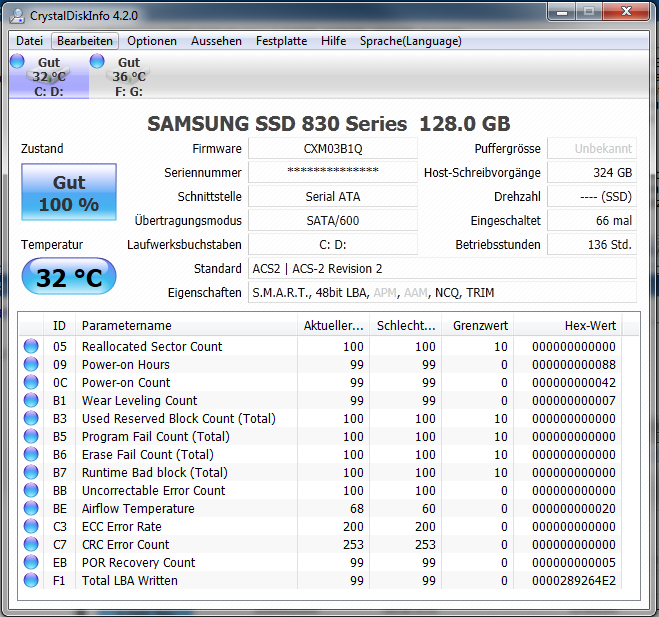Click the Puffergrösse field Unbekannt

pyautogui.click(x=592, y=148)
